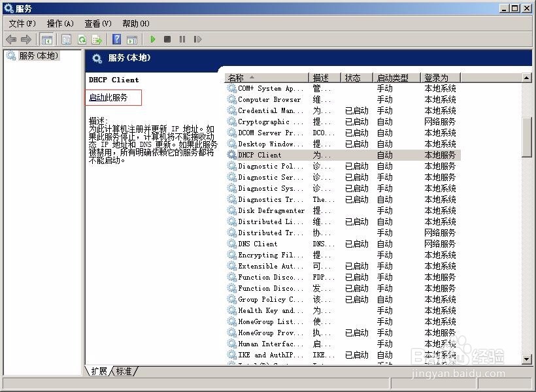Click the forward navigation arrow
Viewport: 536px width, 392px height.
pos(25,39)
